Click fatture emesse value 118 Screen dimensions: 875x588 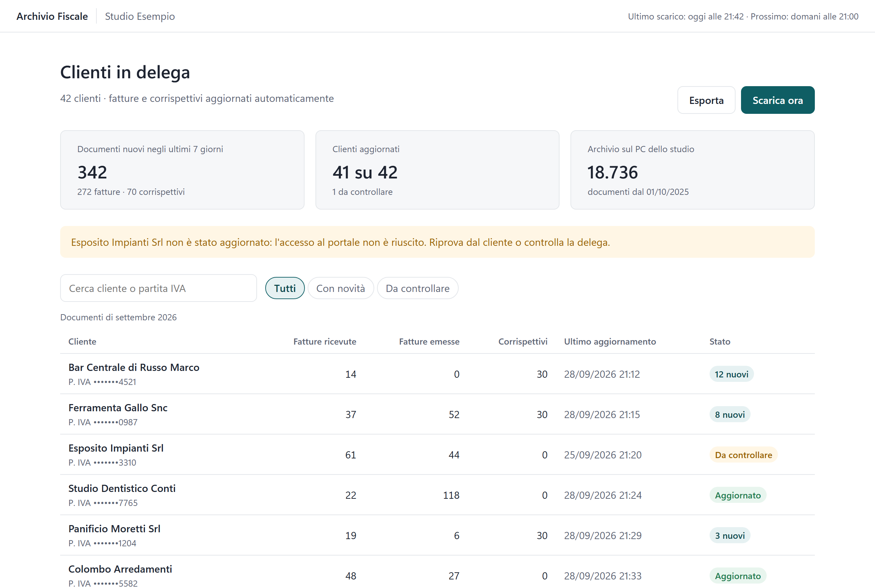pyautogui.click(x=451, y=495)
